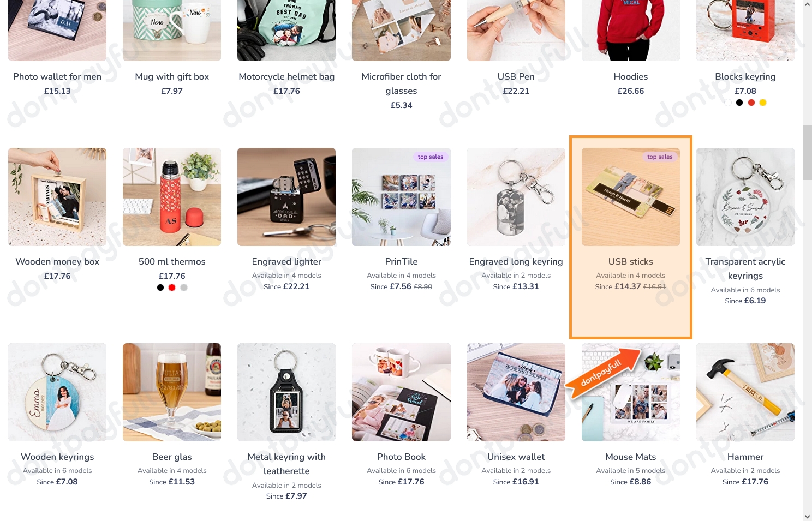This screenshot has height=521, width=812.
Task: Select grey color for 500 ml thermos
Action: (184, 288)
